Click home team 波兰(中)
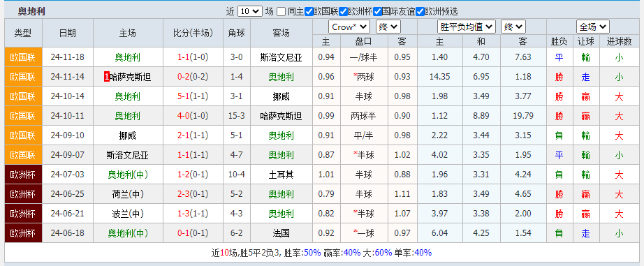This screenshot has width=644, height=266. click(127, 214)
